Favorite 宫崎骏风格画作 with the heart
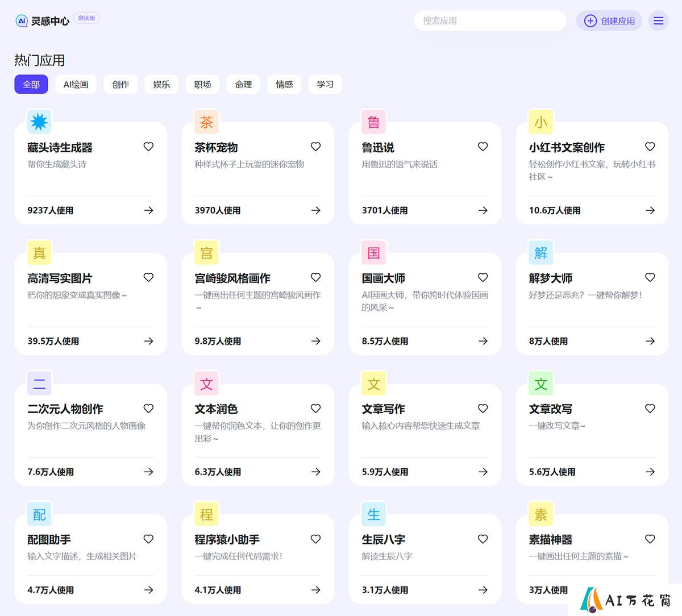This screenshot has height=616, width=682. 315,277
